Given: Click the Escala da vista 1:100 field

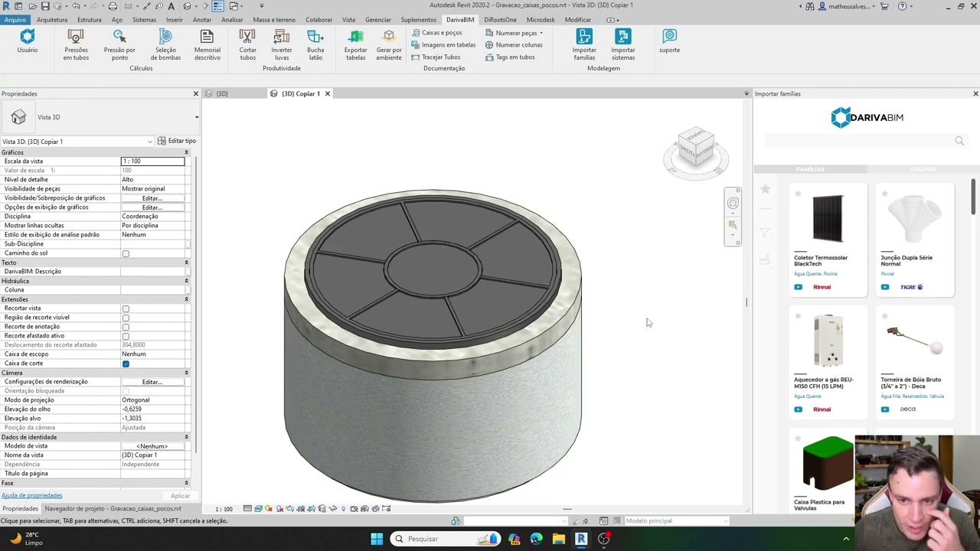Looking at the screenshot, I should point(152,161).
